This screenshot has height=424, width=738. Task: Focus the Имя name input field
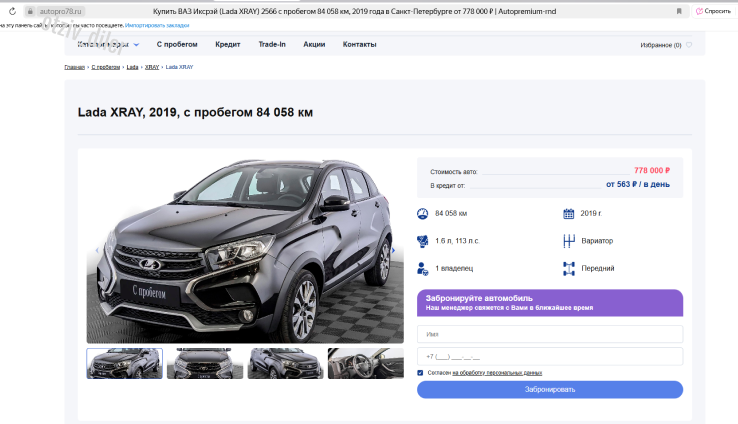[550, 334]
